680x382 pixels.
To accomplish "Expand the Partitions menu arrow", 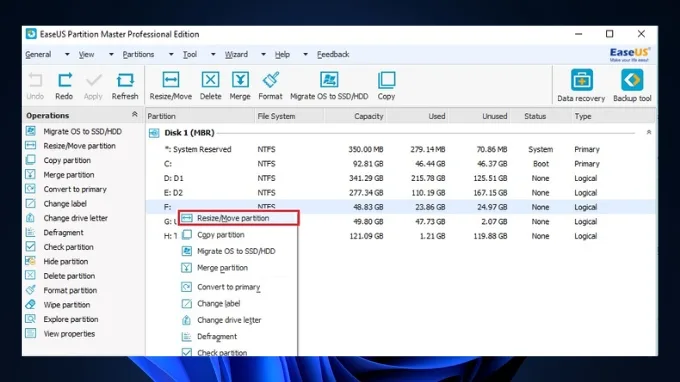I will click(171, 55).
